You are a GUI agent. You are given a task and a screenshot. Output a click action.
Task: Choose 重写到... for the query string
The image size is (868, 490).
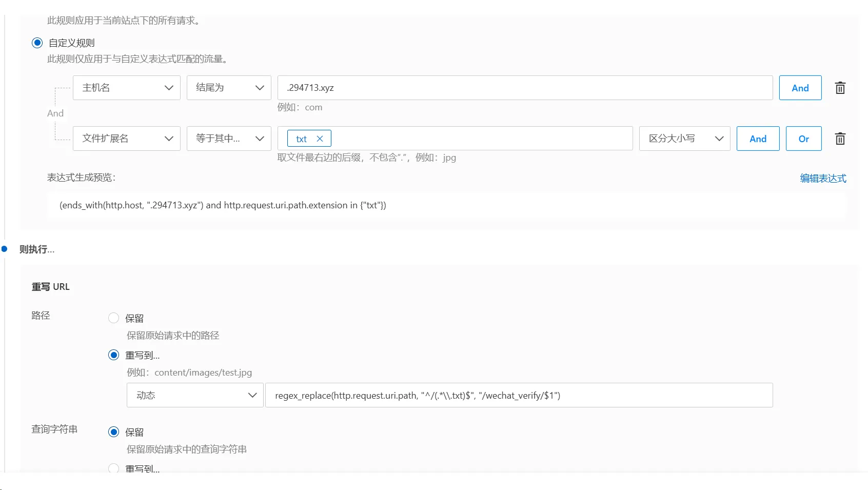click(114, 468)
